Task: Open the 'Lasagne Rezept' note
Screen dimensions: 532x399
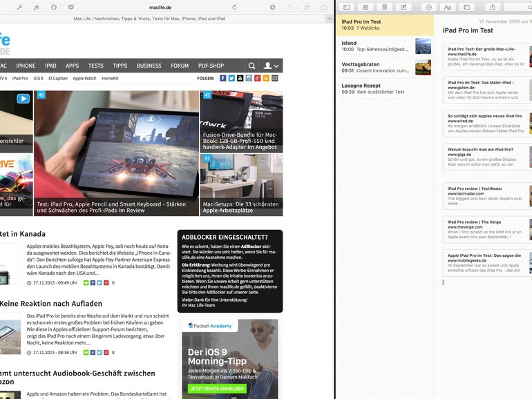Action: (385, 89)
